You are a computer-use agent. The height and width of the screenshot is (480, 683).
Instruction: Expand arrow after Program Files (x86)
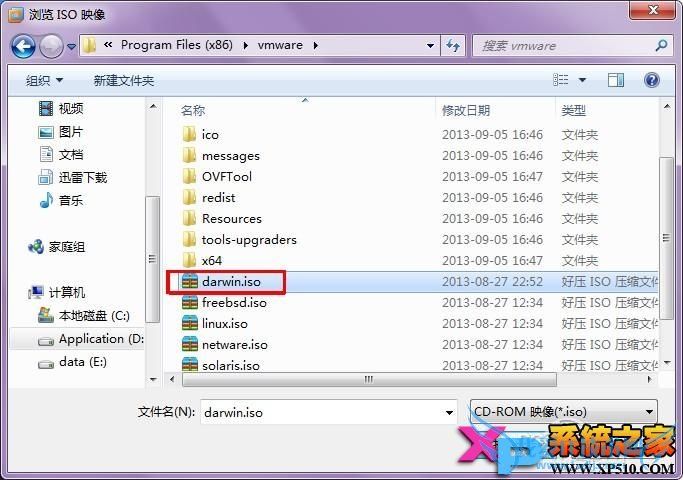coord(245,45)
